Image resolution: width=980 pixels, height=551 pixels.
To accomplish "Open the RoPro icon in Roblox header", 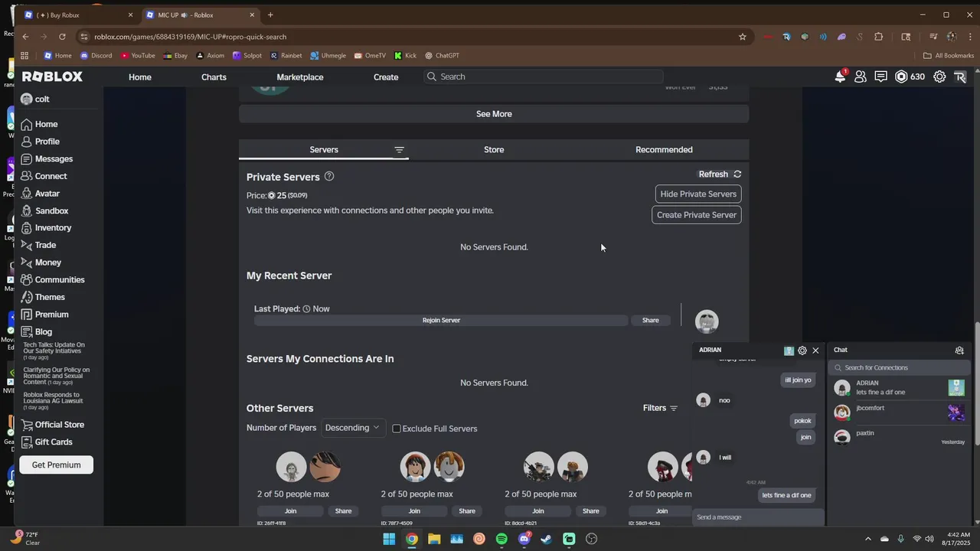I will [960, 77].
